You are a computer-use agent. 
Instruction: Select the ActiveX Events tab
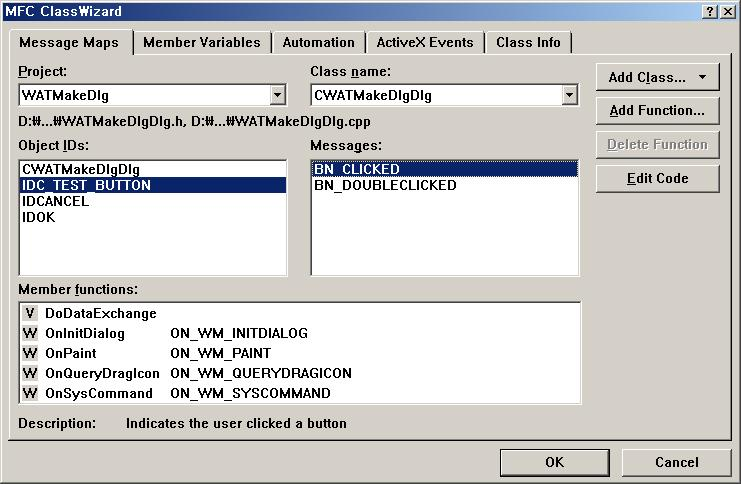click(425, 43)
